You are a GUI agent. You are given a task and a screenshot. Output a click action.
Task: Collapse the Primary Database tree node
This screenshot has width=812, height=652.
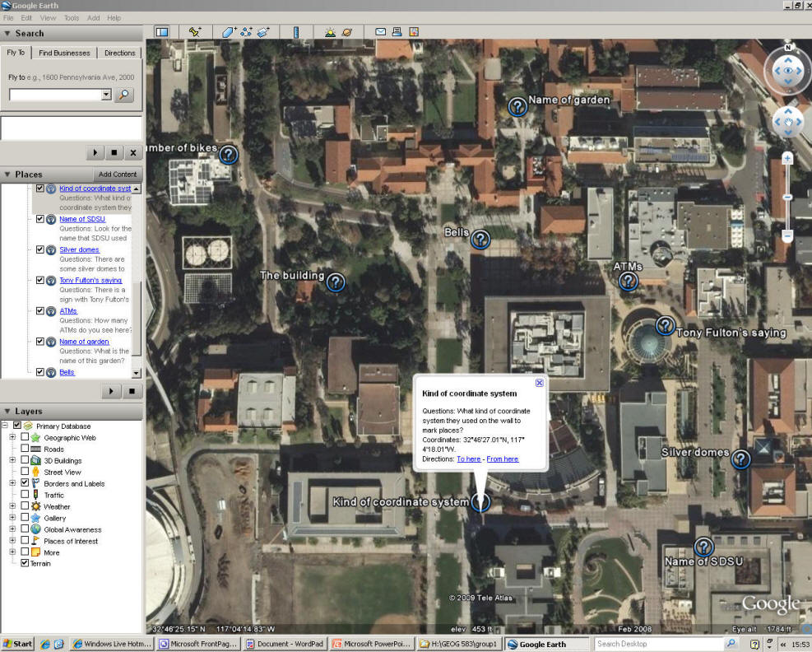click(5, 426)
